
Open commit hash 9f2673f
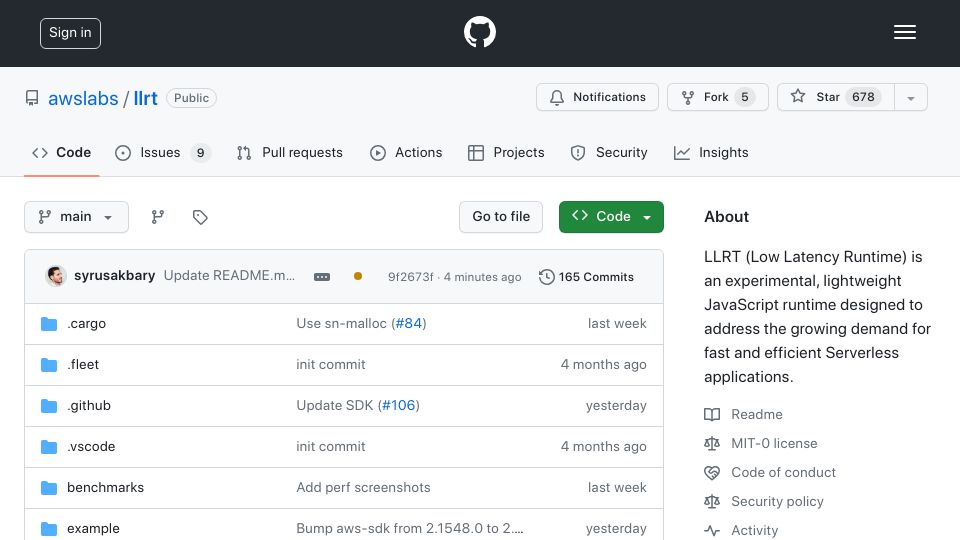pyautogui.click(x=410, y=277)
